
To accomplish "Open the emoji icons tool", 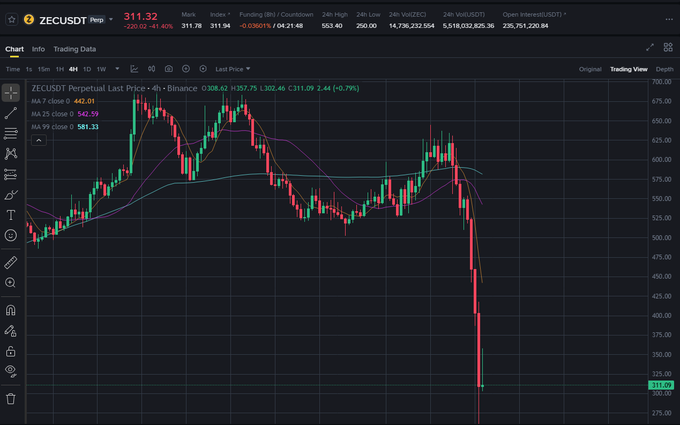I will pos(11,235).
